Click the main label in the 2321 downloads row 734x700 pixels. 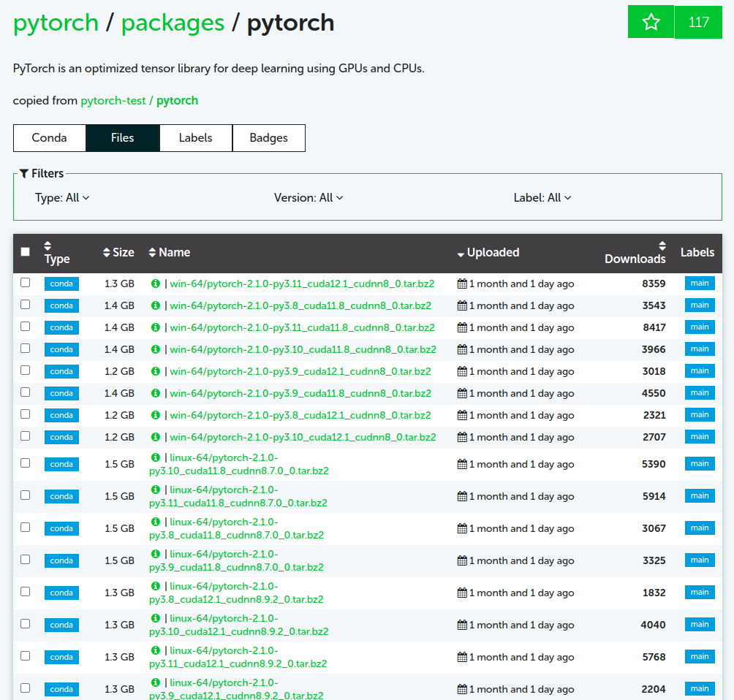click(700, 415)
